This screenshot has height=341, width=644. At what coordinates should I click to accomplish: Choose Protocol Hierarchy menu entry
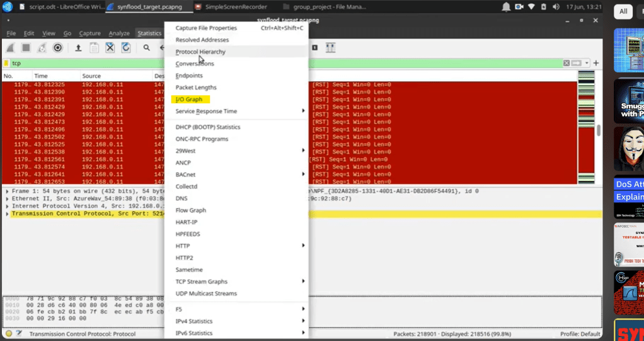200,52
